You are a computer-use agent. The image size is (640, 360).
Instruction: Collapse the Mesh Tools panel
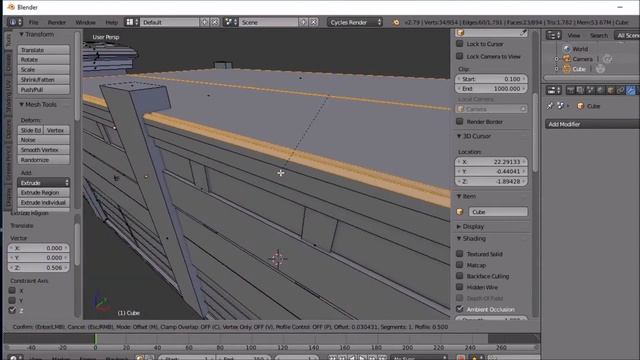pos(21,104)
